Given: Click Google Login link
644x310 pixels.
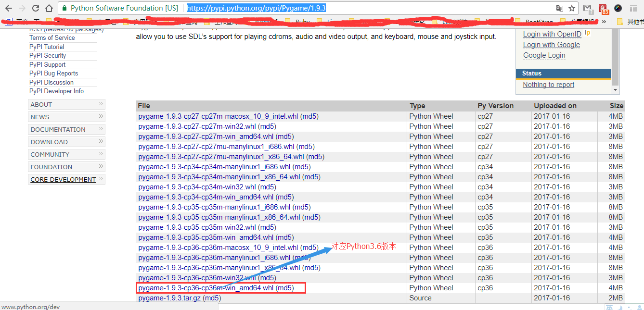Looking at the screenshot, I should [544, 55].
